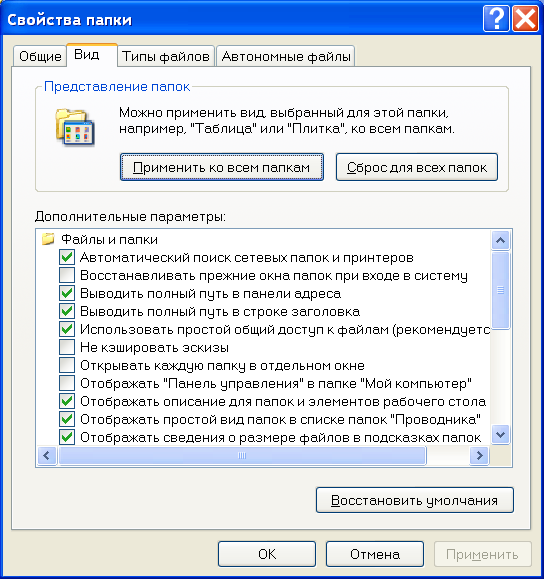Click the list's scroll down arrow
Viewport: 544px width, 579px height.
[x=500, y=435]
